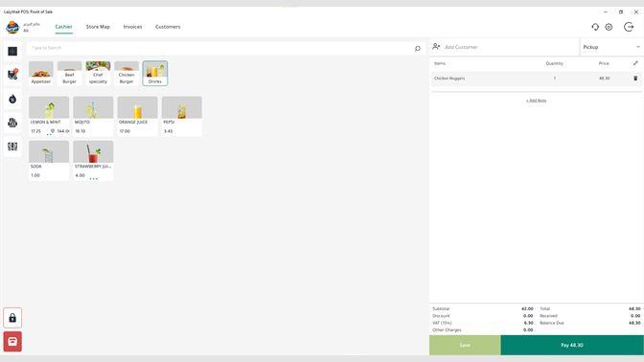The height and width of the screenshot is (362, 644).
Task: Click the logout icon in header
Action: point(629,27)
